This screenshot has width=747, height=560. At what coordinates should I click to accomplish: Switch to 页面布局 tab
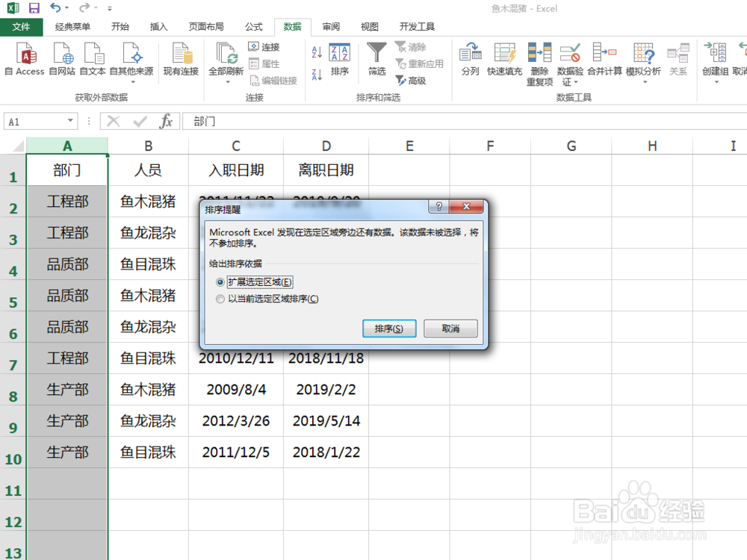click(x=206, y=27)
